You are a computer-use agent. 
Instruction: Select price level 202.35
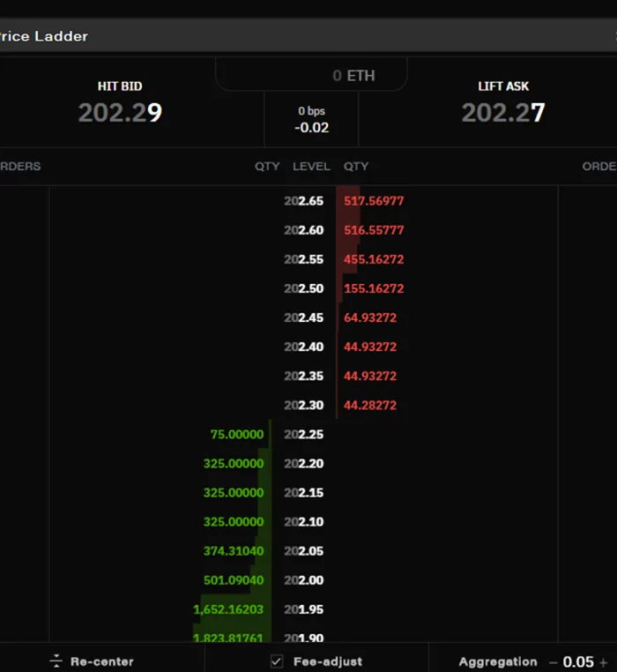[x=304, y=376]
